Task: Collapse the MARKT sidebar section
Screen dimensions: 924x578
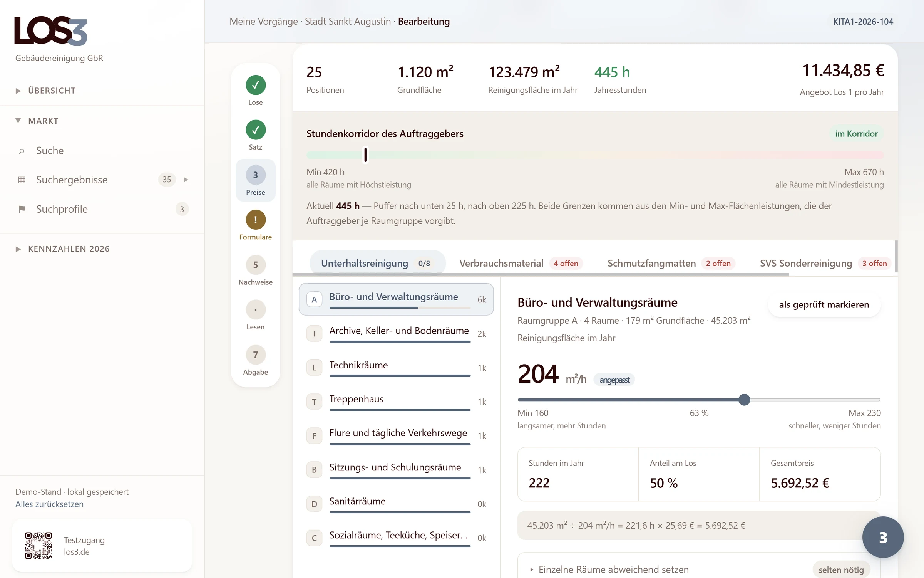Action: pyautogui.click(x=37, y=121)
